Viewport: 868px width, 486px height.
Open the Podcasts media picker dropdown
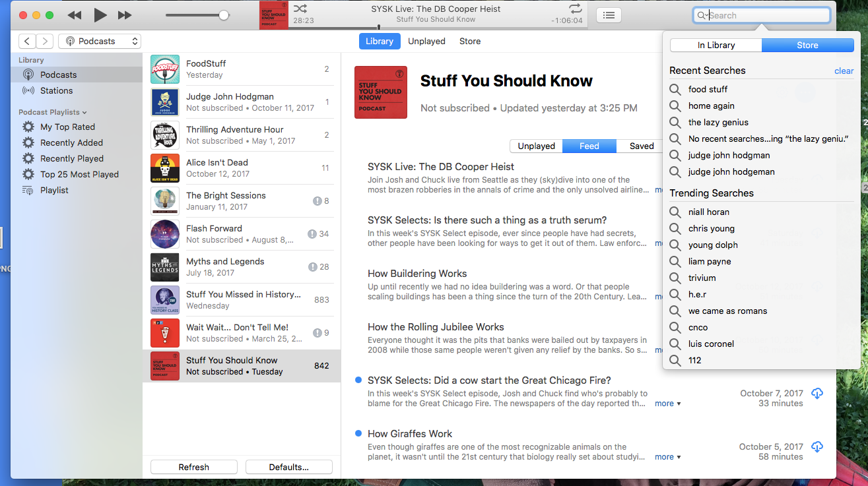pos(100,41)
